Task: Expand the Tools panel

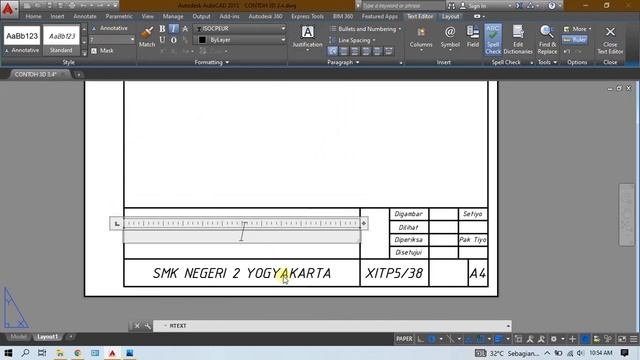Action: pos(547,62)
